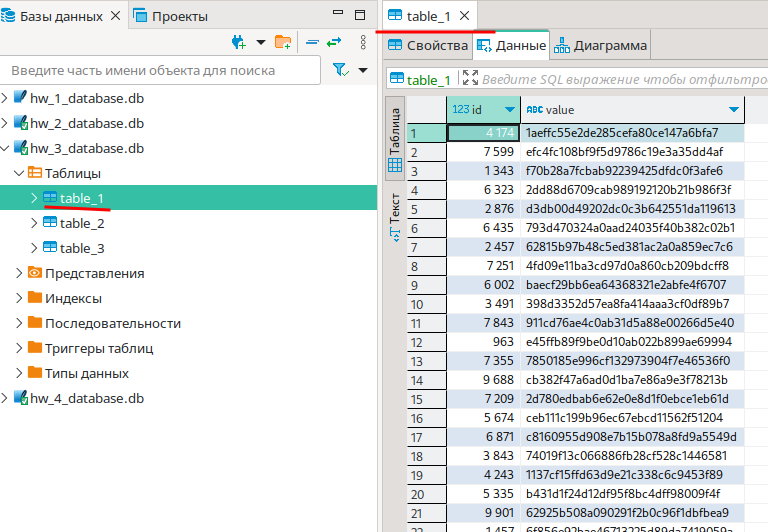Open the value column filter arrow
This screenshot has width=768, height=532.
tap(734, 109)
